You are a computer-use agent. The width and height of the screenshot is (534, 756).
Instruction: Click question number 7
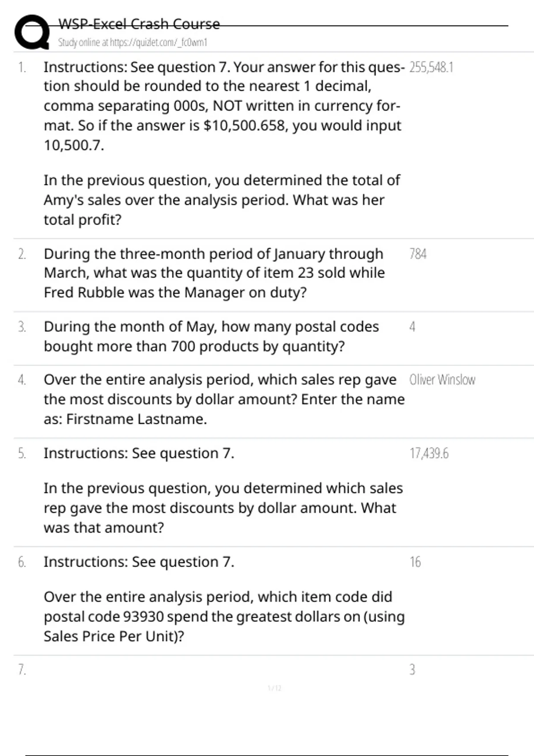[22, 670]
